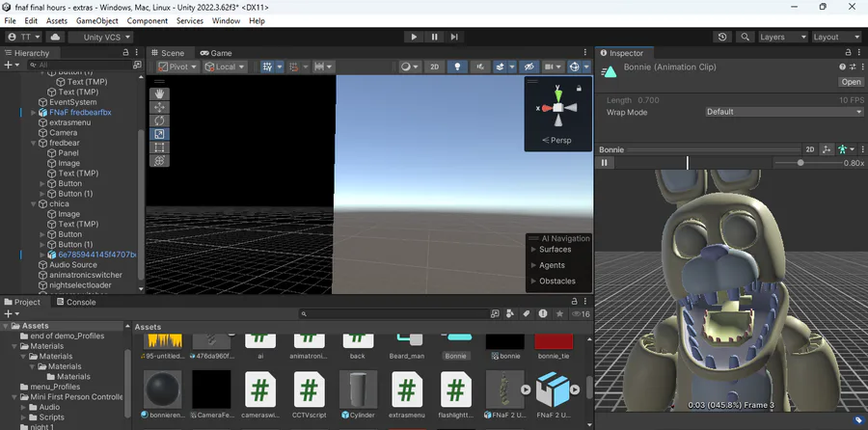Screen dimensions: 868x430
Task: Step one frame forward
Action: click(454, 37)
